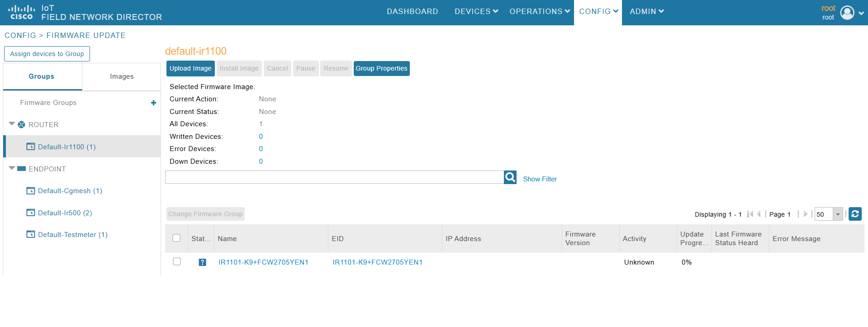Screen dimensions: 868x327
Task: Switch to the Images tab
Action: (122, 76)
